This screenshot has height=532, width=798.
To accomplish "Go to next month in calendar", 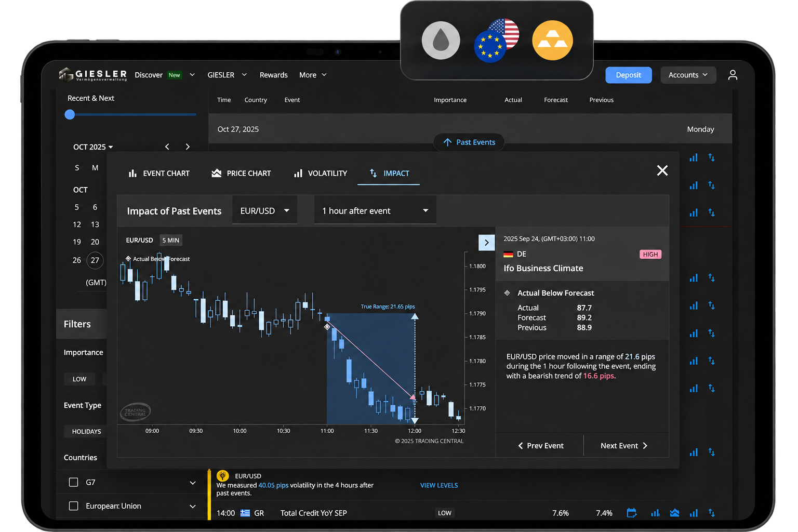I will coord(188,147).
